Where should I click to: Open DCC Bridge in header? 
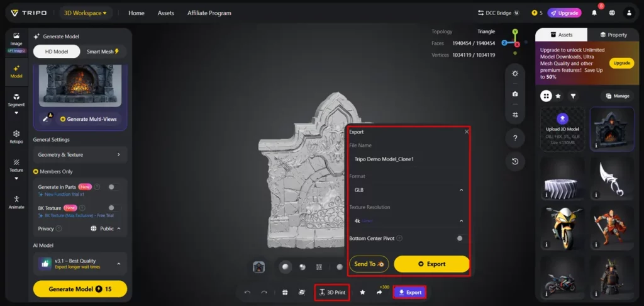[499, 13]
